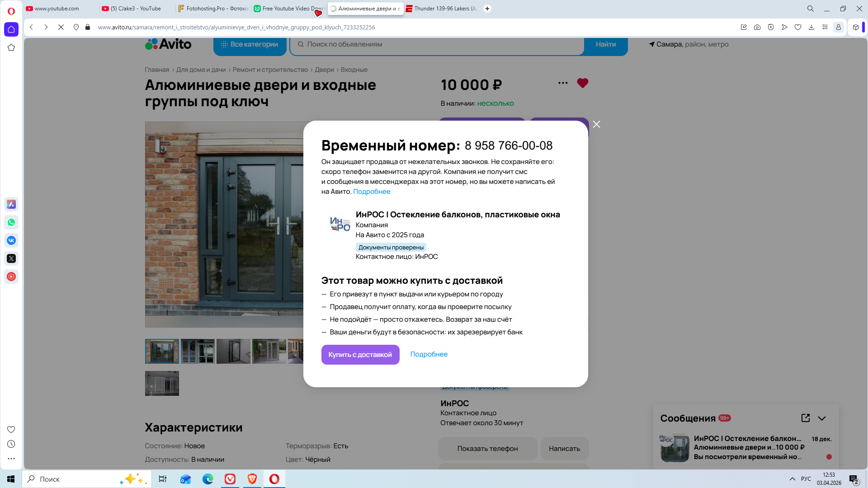Image resolution: width=868 pixels, height=488 pixels.
Task: Collapse the Сообщения chat panel
Action: [x=822, y=418]
